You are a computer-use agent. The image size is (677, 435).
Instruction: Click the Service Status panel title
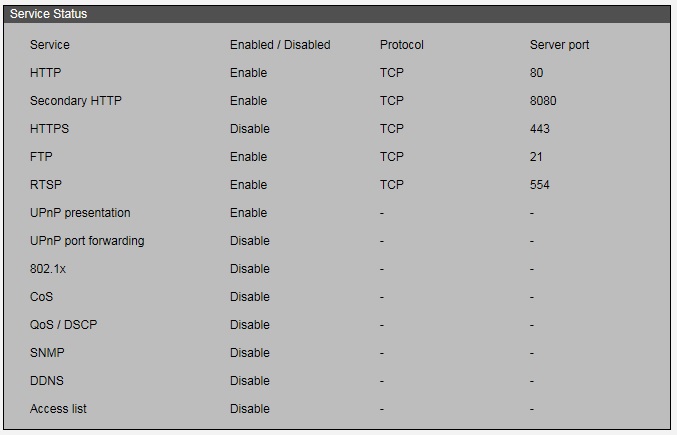tap(48, 14)
